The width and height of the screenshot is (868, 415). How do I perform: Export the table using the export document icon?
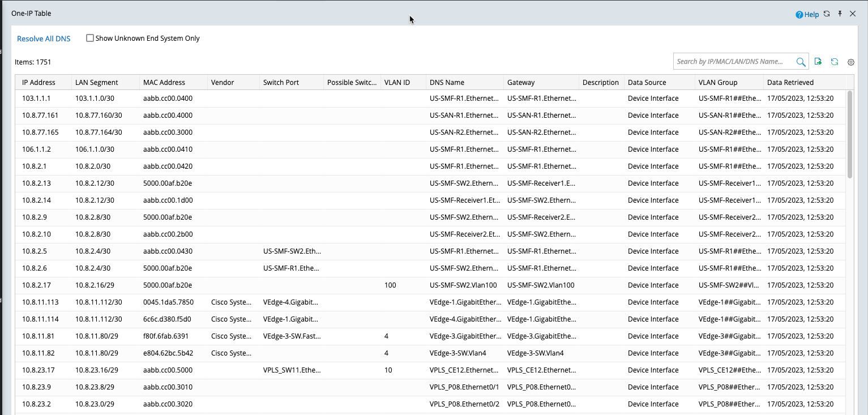click(x=818, y=62)
